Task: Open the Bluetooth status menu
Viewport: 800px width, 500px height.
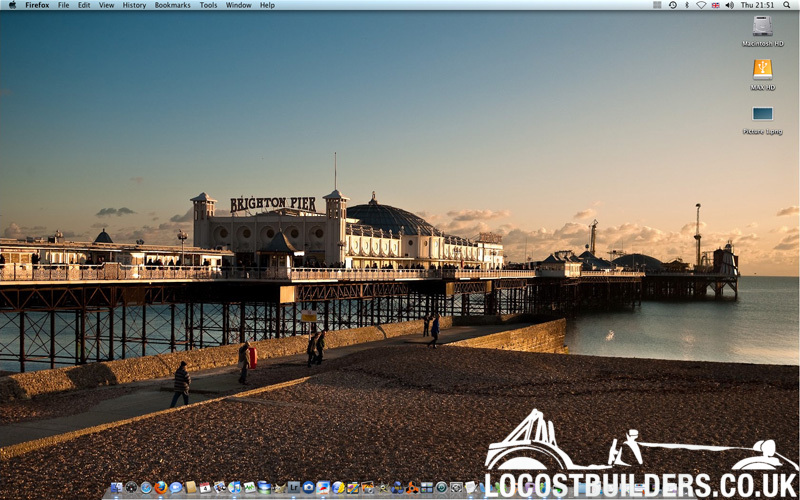Action: tap(686, 5)
